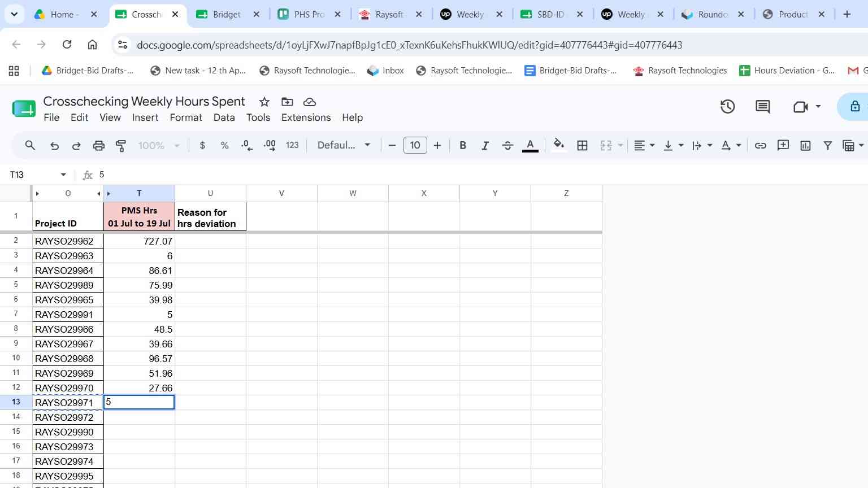
Task: Open the fill color picker
Action: click(558, 145)
